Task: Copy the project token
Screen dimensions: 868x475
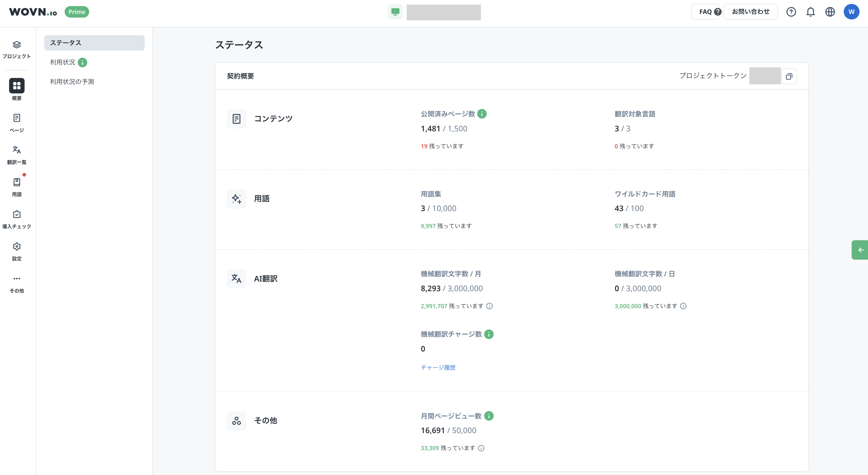Action: [789, 76]
